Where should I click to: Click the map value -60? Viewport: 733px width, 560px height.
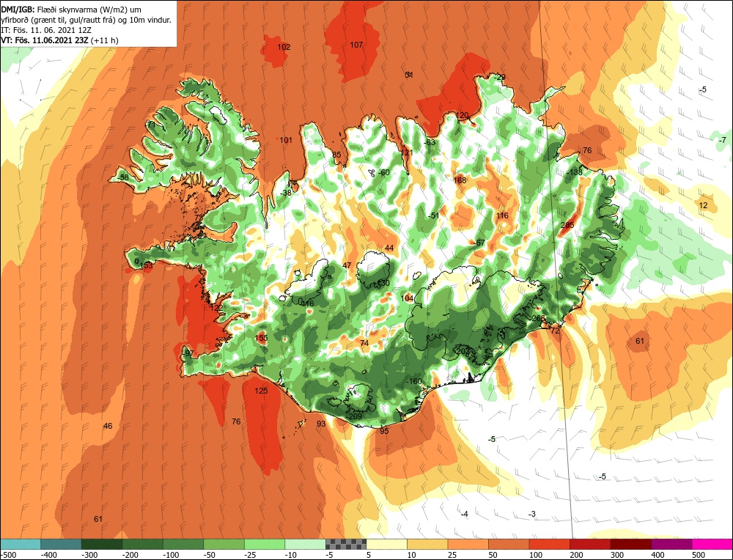[383, 172]
